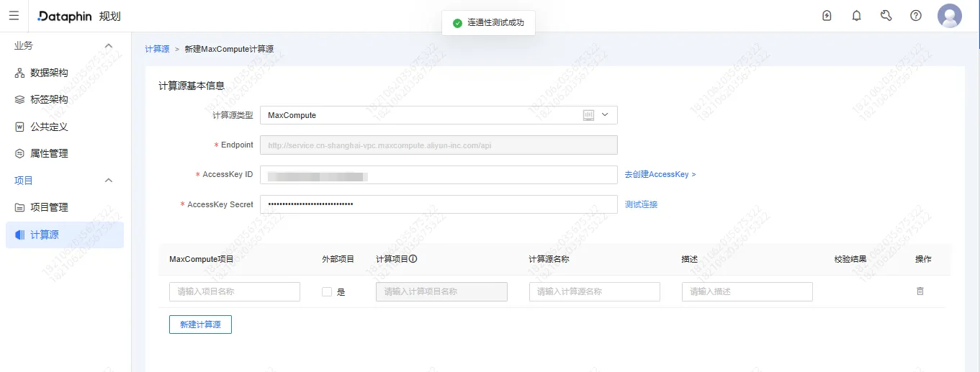Screen dimensions: 980x372
Task: Click the Endpoint input field
Action: (x=439, y=145)
